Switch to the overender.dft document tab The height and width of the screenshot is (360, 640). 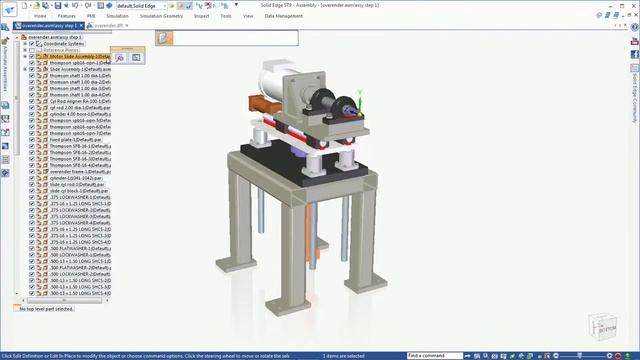click(109, 26)
